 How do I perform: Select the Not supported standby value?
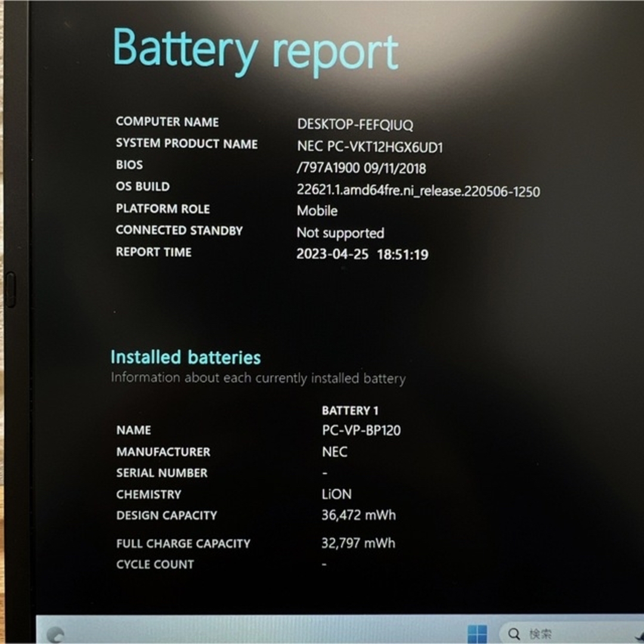pos(340,233)
